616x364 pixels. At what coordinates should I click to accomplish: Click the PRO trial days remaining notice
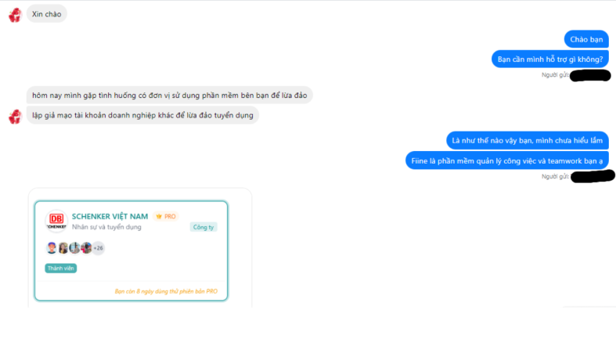166,291
